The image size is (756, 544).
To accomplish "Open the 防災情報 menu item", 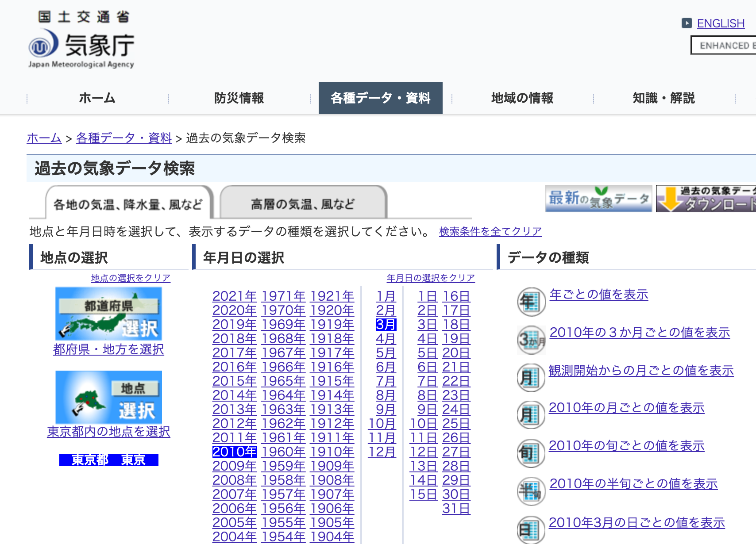I will coord(239,98).
